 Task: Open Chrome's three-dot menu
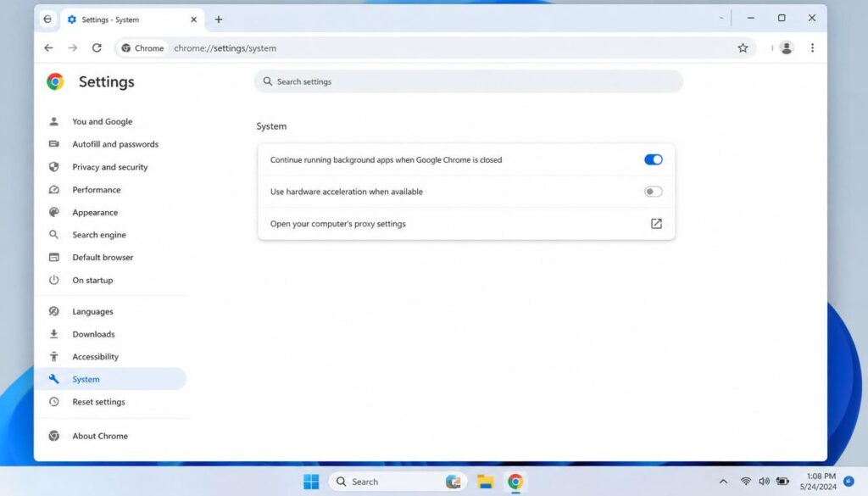(812, 48)
